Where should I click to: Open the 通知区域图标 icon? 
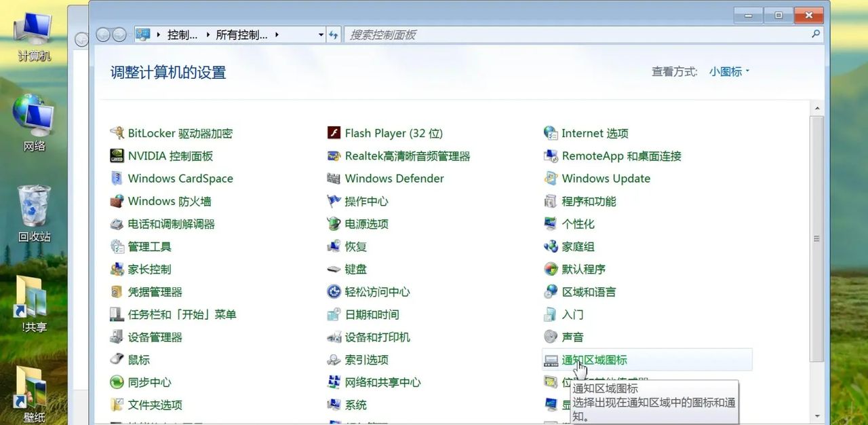point(551,360)
